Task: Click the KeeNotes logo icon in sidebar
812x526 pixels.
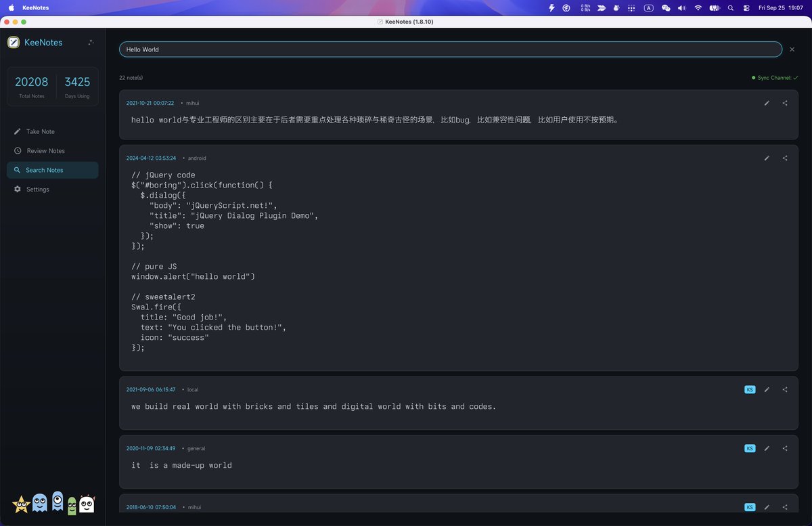Action: click(x=14, y=42)
